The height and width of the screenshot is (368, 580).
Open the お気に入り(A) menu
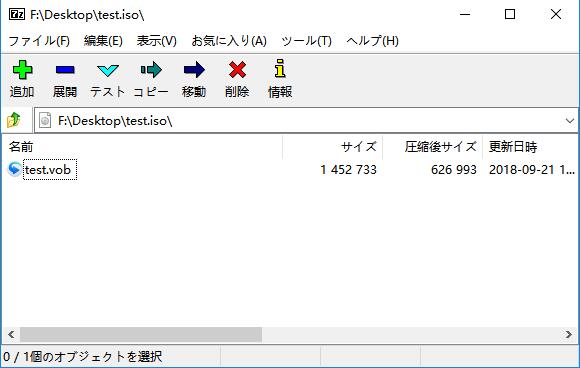tap(229, 40)
